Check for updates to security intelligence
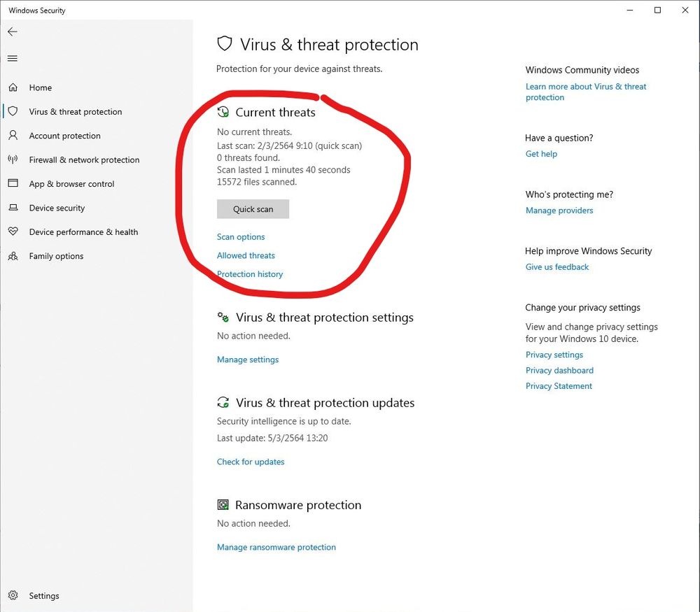Image resolution: width=700 pixels, height=612 pixels. 251,462
